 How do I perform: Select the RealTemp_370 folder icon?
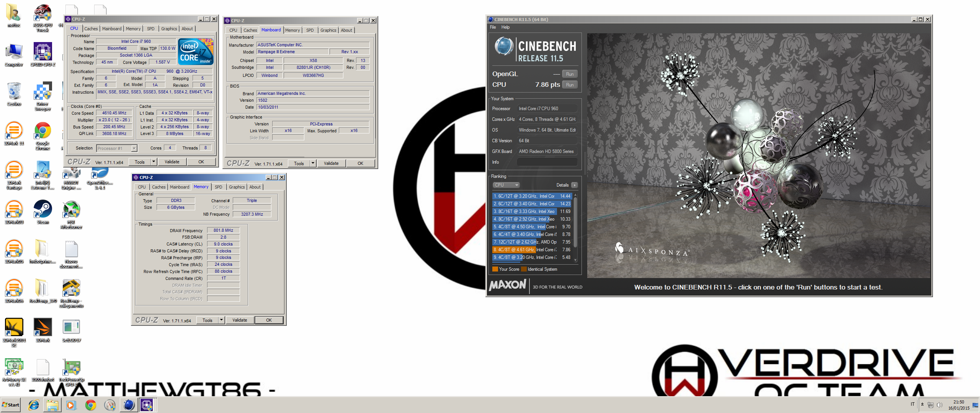point(42,291)
